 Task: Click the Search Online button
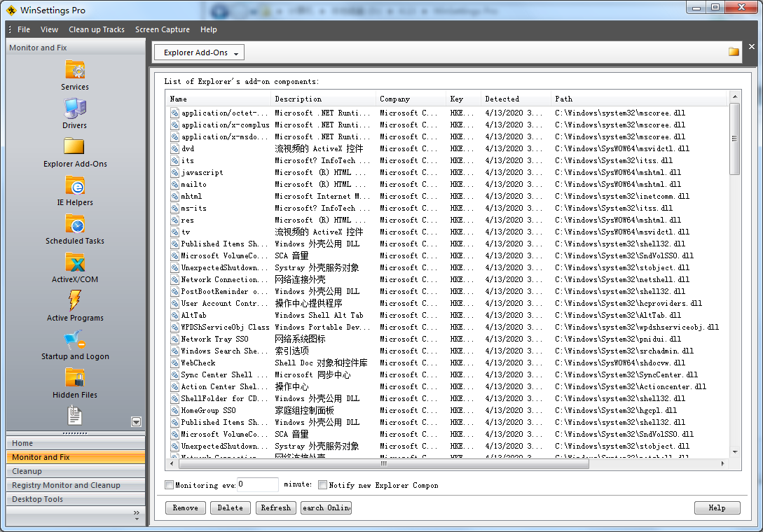(326, 507)
